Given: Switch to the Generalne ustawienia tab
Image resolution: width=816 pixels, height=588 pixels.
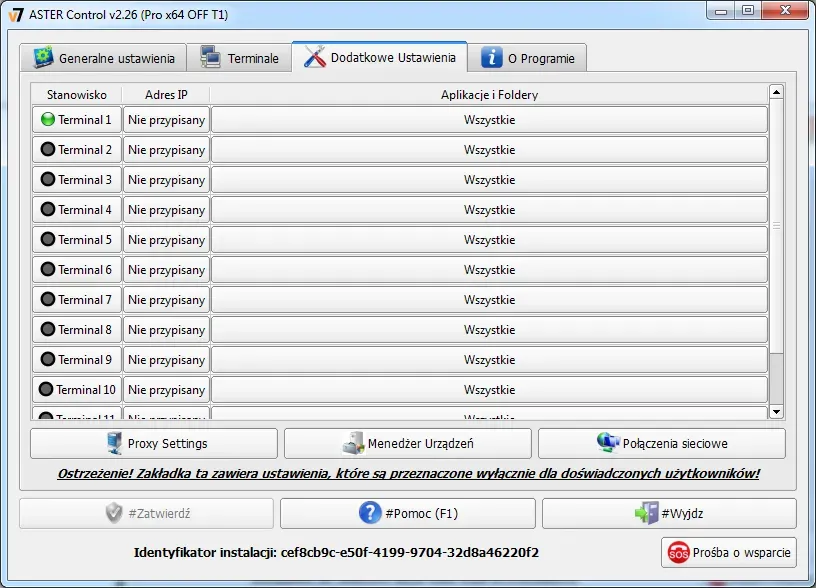Looking at the screenshot, I should (x=104, y=58).
